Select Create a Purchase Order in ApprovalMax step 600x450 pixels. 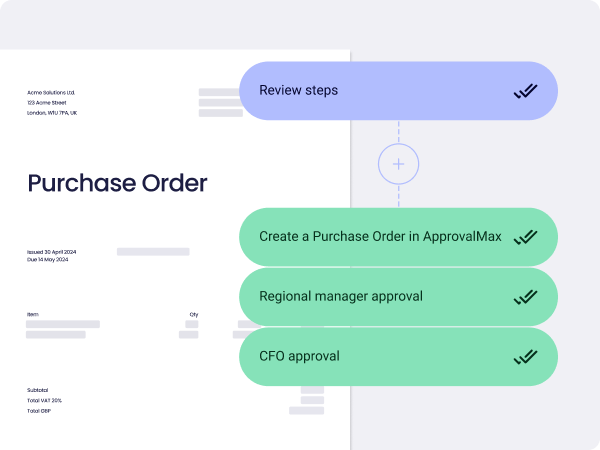398,237
